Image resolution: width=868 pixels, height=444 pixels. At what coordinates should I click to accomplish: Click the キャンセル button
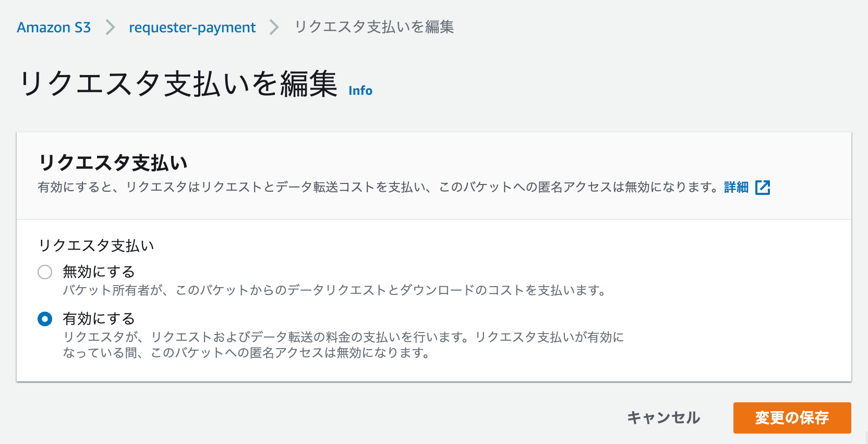tap(664, 417)
